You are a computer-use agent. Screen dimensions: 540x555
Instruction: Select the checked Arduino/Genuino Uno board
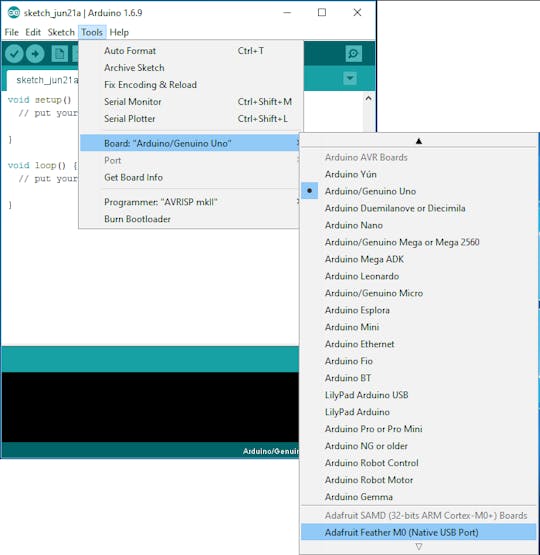pyautogui.click(x=419, y=191)
